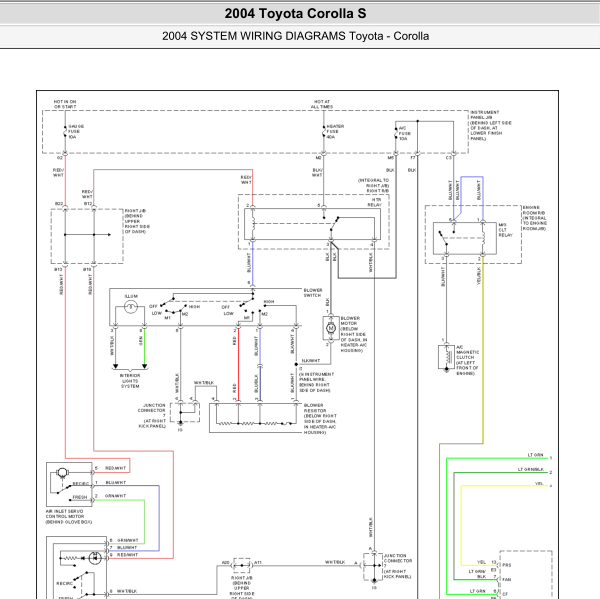Viewport: 600px width, 599px height.
Task: Click the AIR INLET SERVO CONTROL MOTOR label
Action: [x=68, y=516]
